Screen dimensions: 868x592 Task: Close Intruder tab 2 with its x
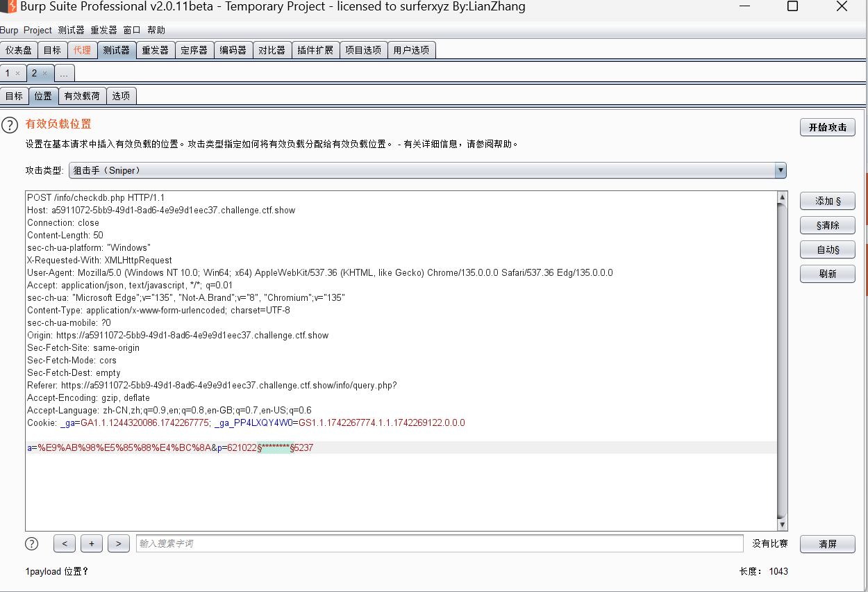point(44,73)
